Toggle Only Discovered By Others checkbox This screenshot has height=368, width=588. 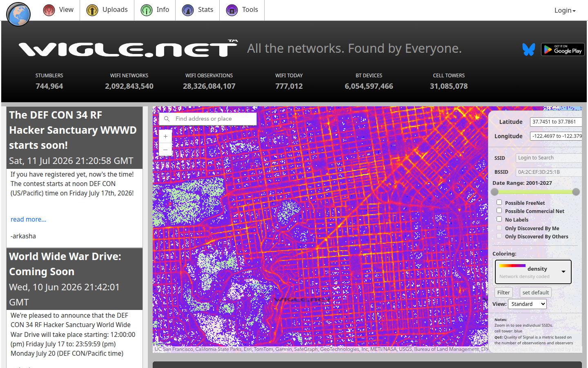[x=499, y=236]
